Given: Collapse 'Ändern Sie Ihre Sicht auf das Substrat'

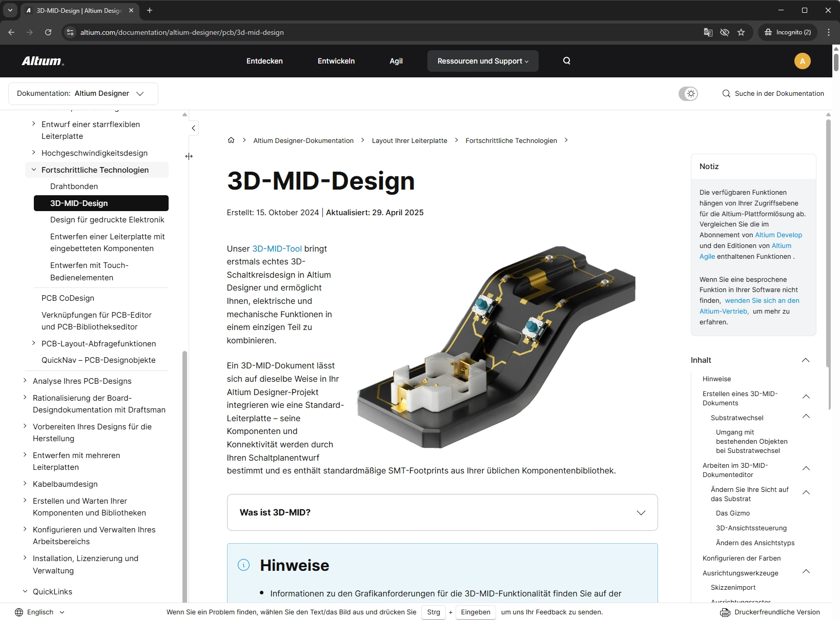Looking at the screenshot, I should coord(806,492).
